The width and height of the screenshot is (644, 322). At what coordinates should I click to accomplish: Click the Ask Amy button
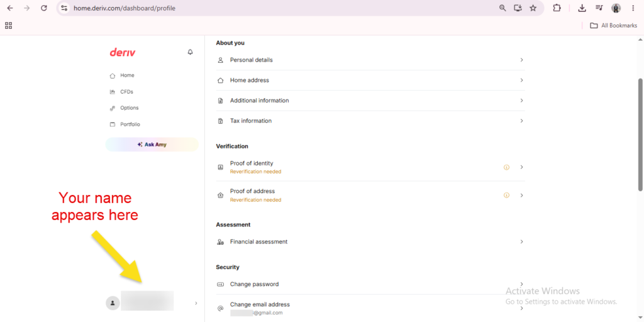point(152,145)
